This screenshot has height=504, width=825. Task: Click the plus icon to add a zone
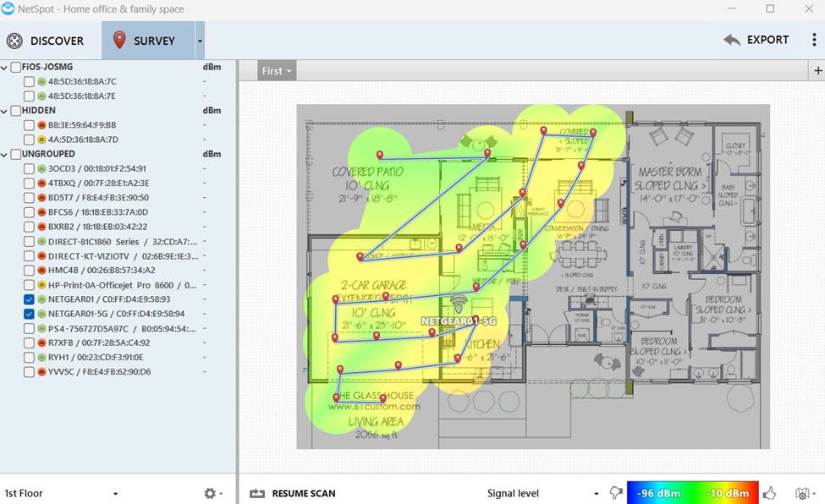[817, 70]
